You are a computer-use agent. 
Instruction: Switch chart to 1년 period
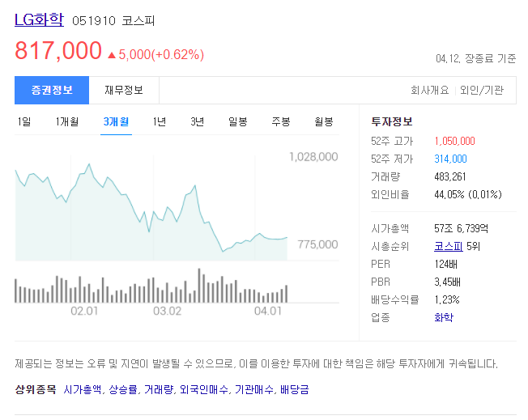point(160,121)
